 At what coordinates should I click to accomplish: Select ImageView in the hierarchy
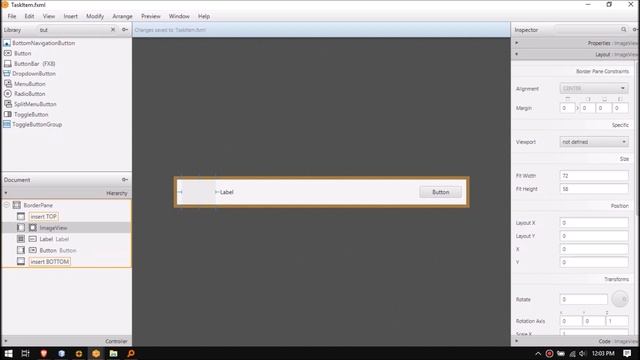pyautogui.click(x=53, y=228)
